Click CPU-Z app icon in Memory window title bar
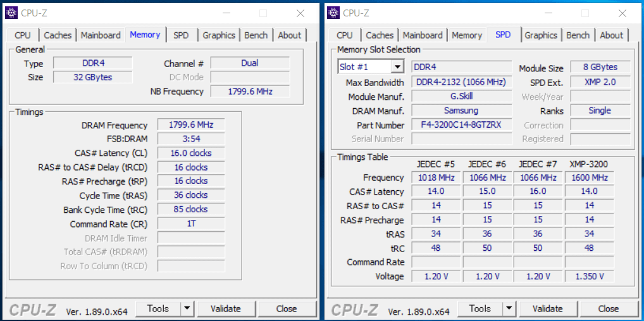 coord(11,13)
